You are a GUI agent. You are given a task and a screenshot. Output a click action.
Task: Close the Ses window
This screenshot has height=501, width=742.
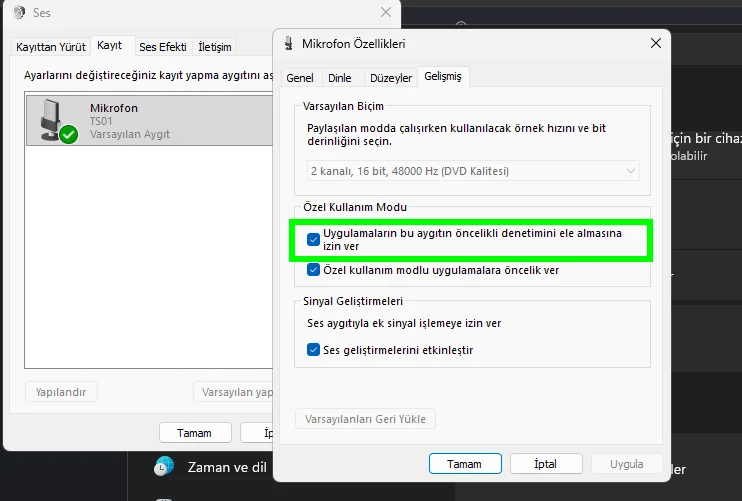pos(386,12)
